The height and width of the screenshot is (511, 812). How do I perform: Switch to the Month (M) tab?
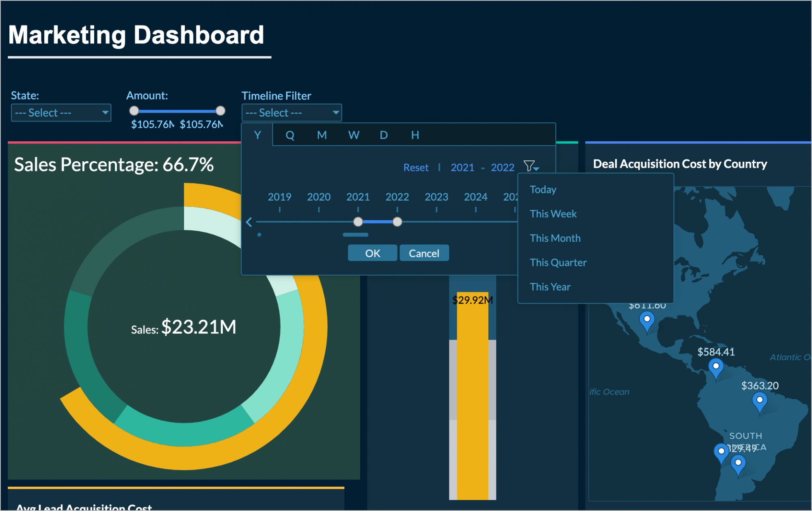(322, 135)
